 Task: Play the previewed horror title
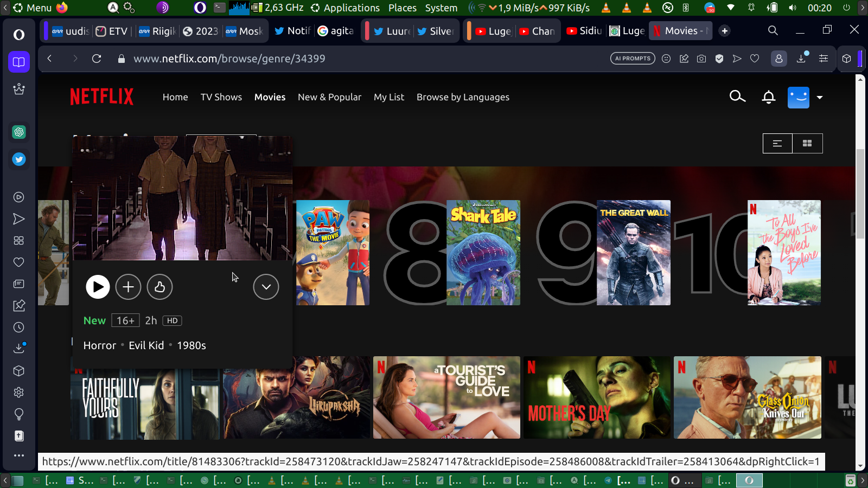tap(98, 287)
